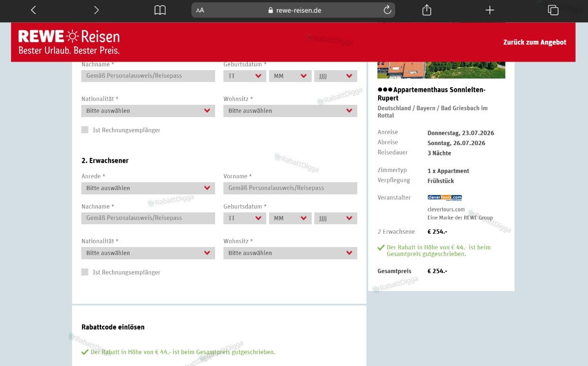Click the trip duration 3 Nächte

pos(439,153)
